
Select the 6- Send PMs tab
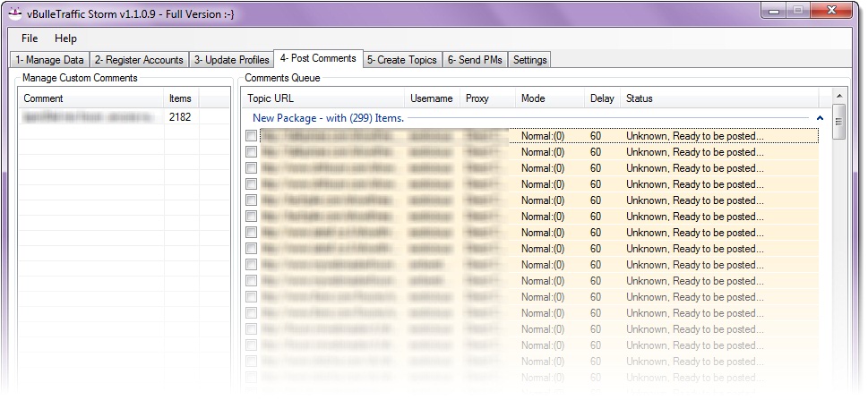click(475, 60)
